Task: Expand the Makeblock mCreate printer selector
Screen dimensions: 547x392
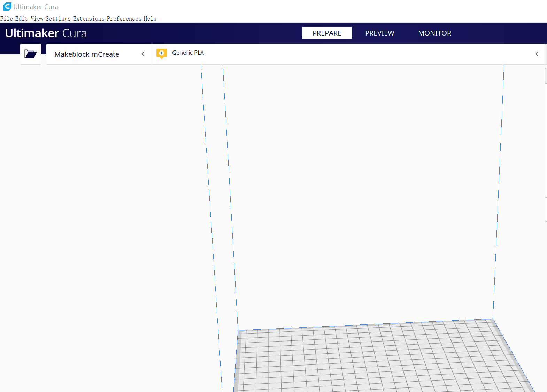Action: click(x=99, y=54)
